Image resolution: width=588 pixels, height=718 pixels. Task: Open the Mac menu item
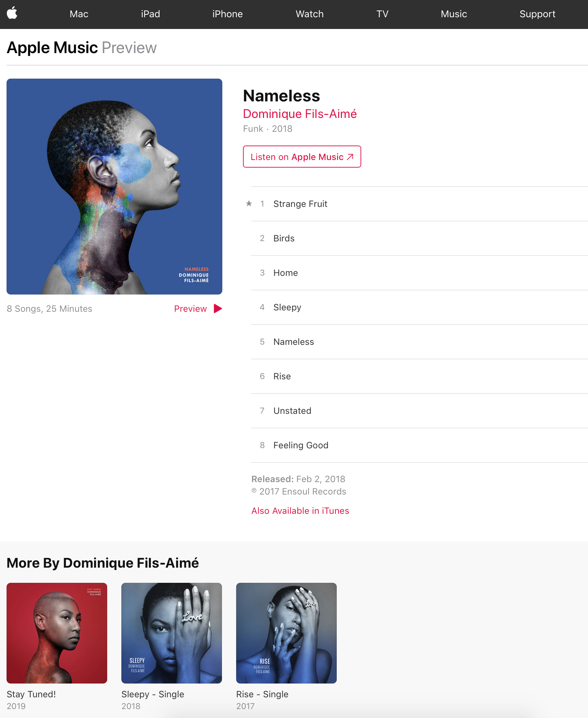[79, 14]
